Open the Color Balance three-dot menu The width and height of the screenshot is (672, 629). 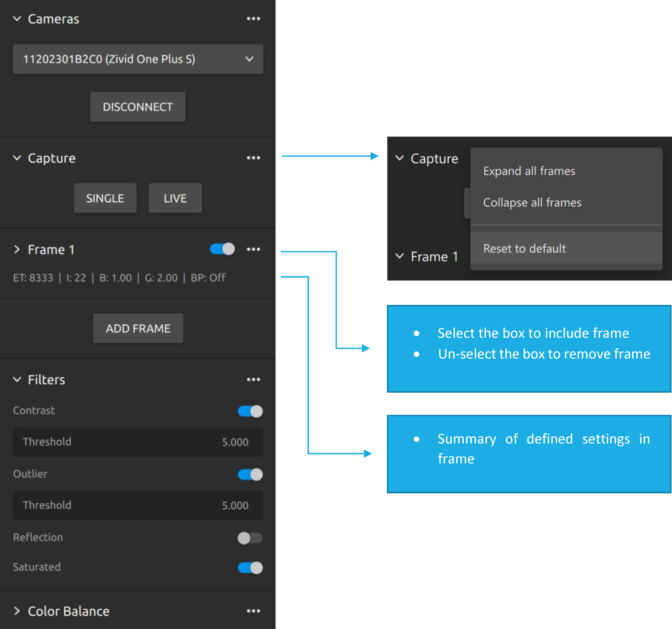pos(253,611)
